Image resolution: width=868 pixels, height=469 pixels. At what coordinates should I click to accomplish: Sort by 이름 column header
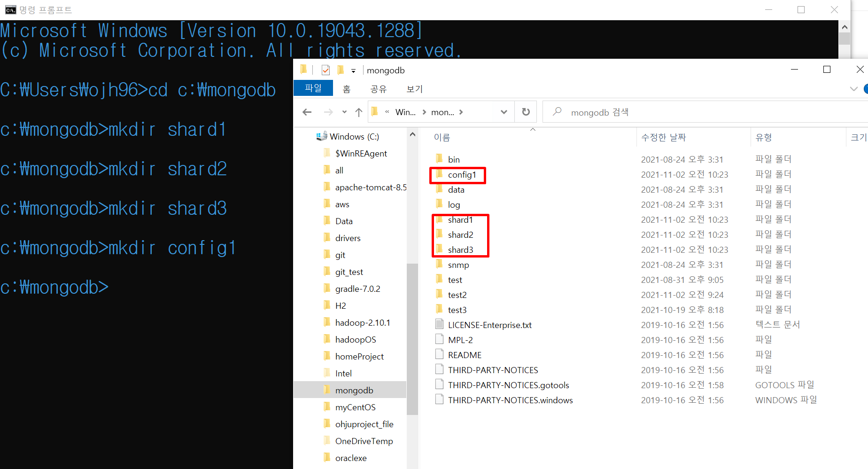point(442,137)
